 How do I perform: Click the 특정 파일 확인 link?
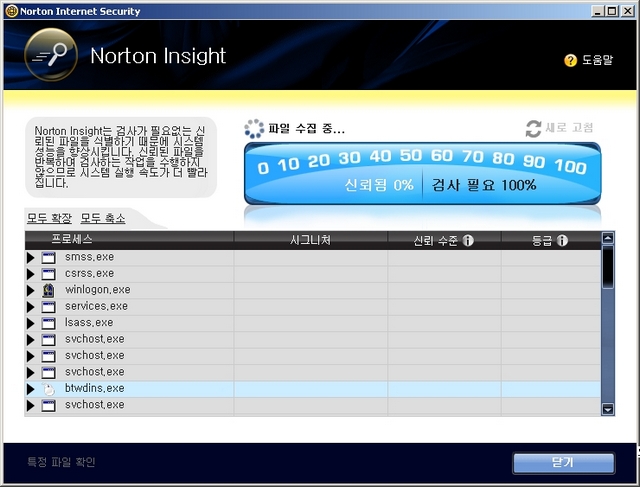[61, 462]
